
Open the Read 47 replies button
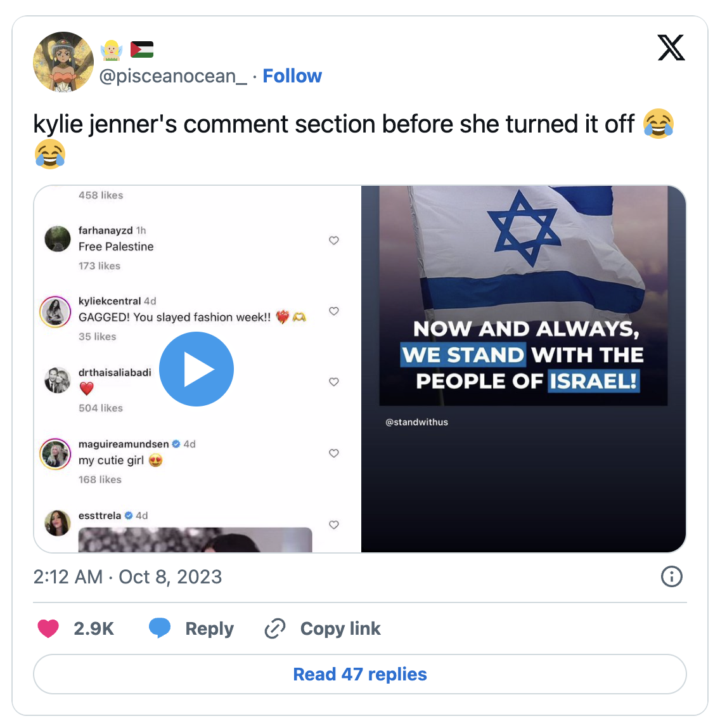pyautogui.click(x=360, y=674)
